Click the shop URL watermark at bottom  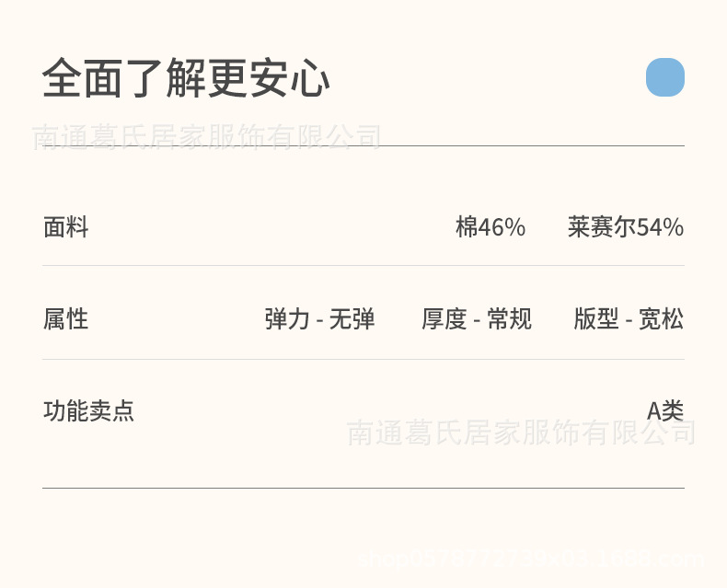[x=532, y=557]
